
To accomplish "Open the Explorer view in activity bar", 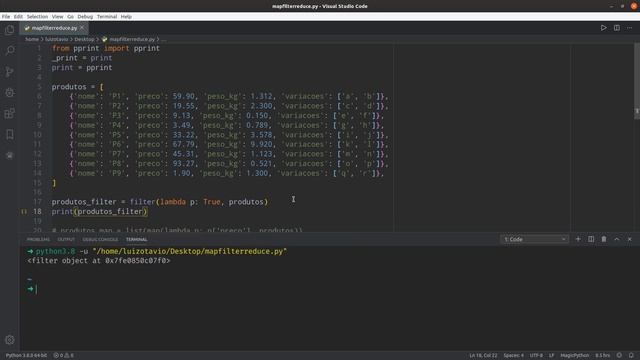I will [x=9, y=29].
